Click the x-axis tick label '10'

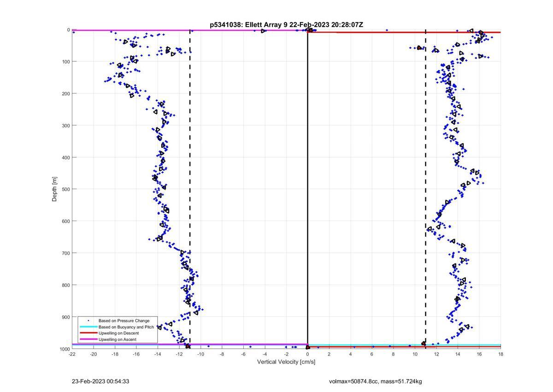tap(415, 354)
